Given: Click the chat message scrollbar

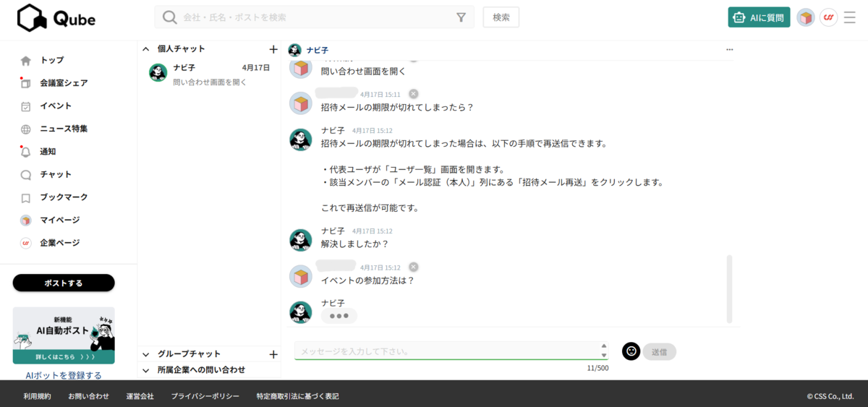Looking at the screenshot, I should [729, 288].
